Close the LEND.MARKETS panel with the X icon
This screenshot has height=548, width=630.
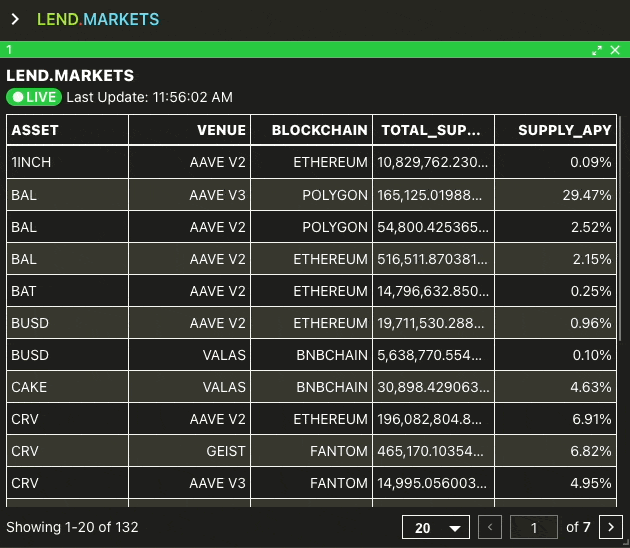[x=615, y=50]
